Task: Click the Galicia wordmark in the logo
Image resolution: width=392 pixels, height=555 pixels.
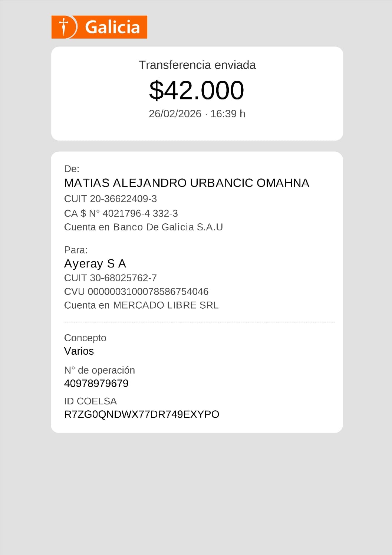Action: point(112,27)
